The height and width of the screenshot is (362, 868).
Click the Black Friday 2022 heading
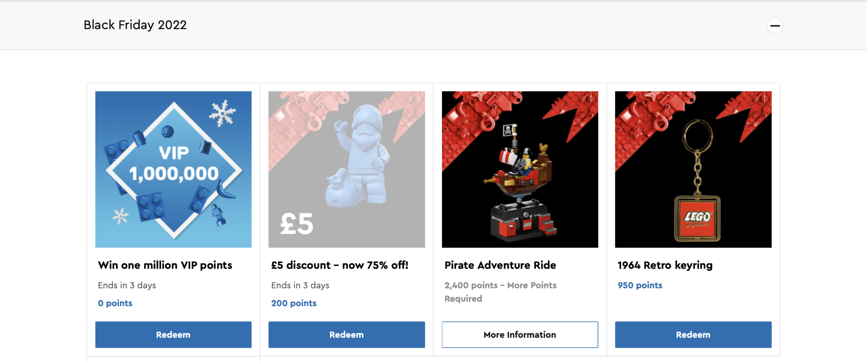135,25
